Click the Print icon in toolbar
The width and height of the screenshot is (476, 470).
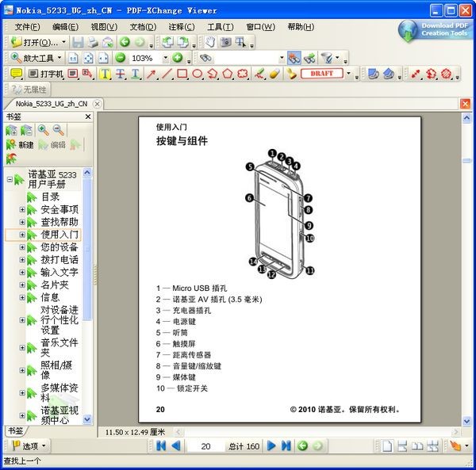93,42
